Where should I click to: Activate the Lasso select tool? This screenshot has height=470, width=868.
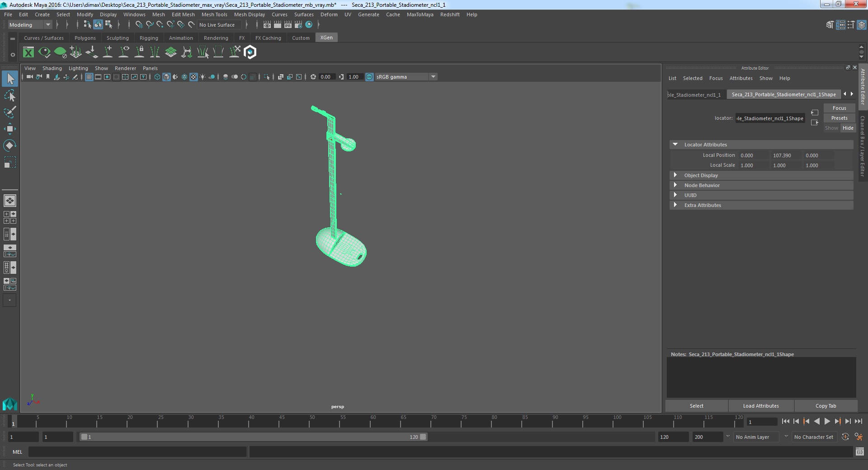[10, 96]
